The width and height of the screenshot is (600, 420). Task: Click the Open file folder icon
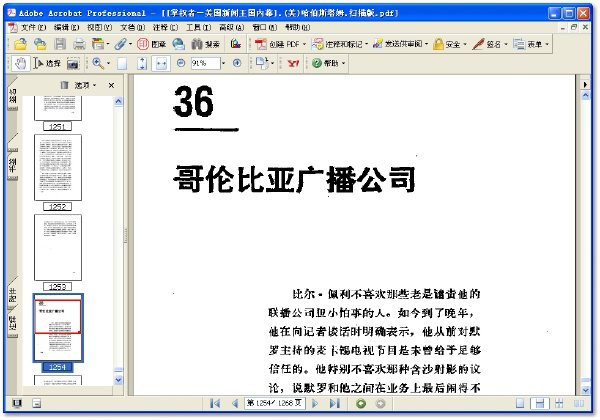coord(20,44)
